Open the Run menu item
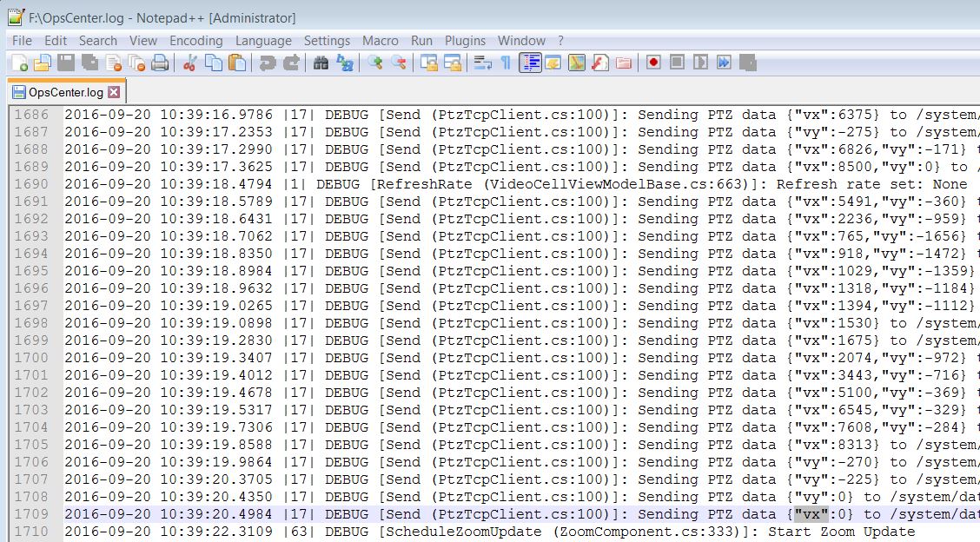The height and width of the screenshot is (542, 980). click(422, 40)
